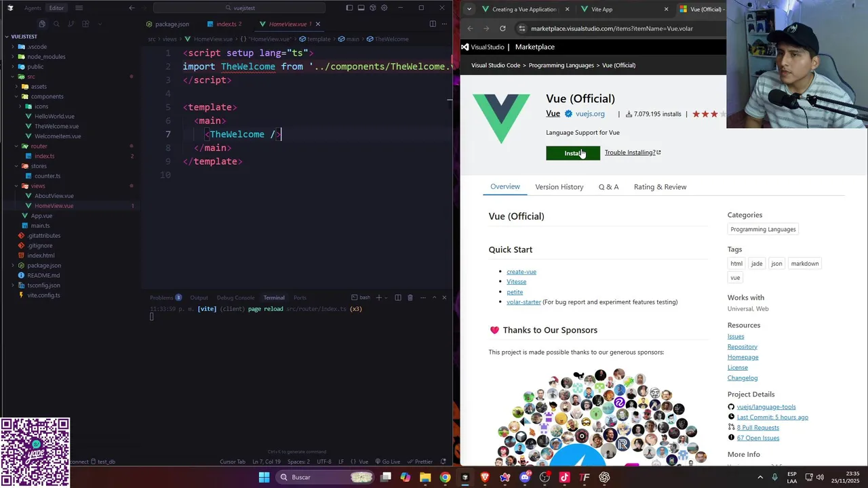The height and width of the screenshot is (488, 868).
Task: Split the terminal
Action: tap(398, 298)
